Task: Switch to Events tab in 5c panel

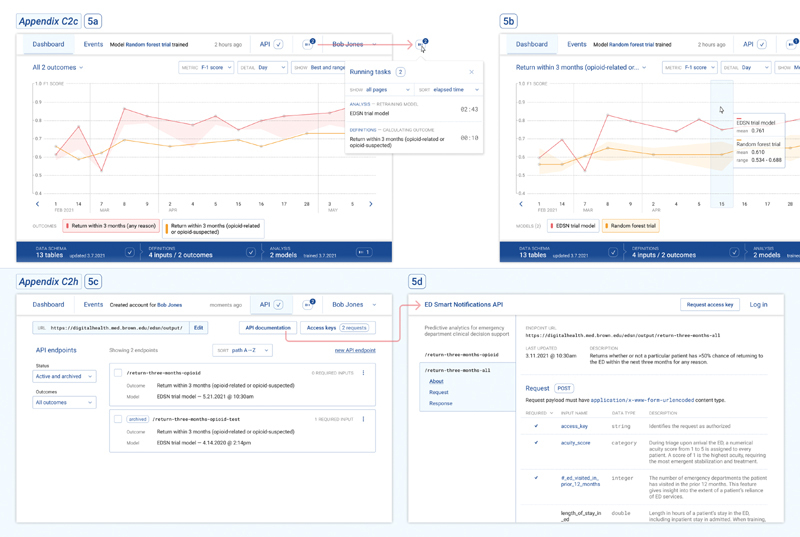Action: pyautogui.click(x=93, y=305)
